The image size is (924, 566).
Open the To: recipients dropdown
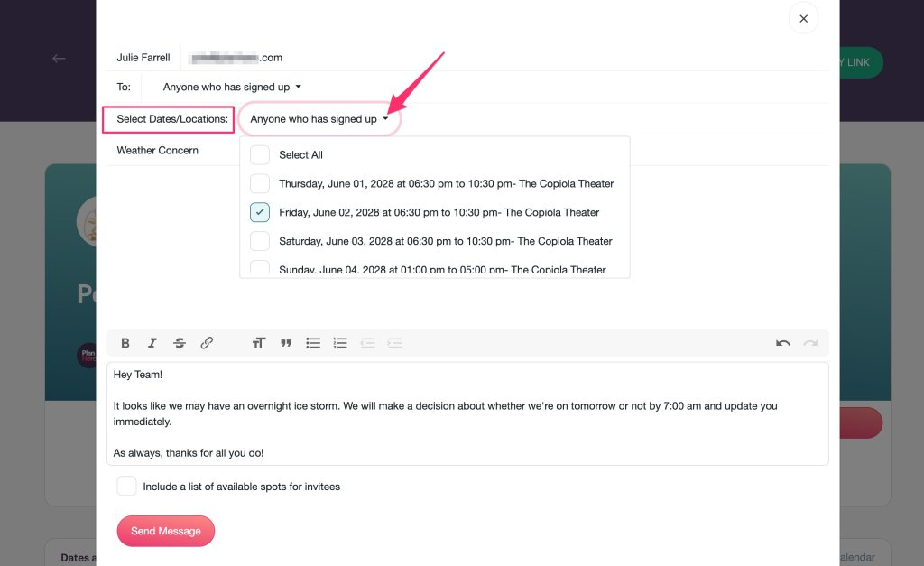click(232, 88)
